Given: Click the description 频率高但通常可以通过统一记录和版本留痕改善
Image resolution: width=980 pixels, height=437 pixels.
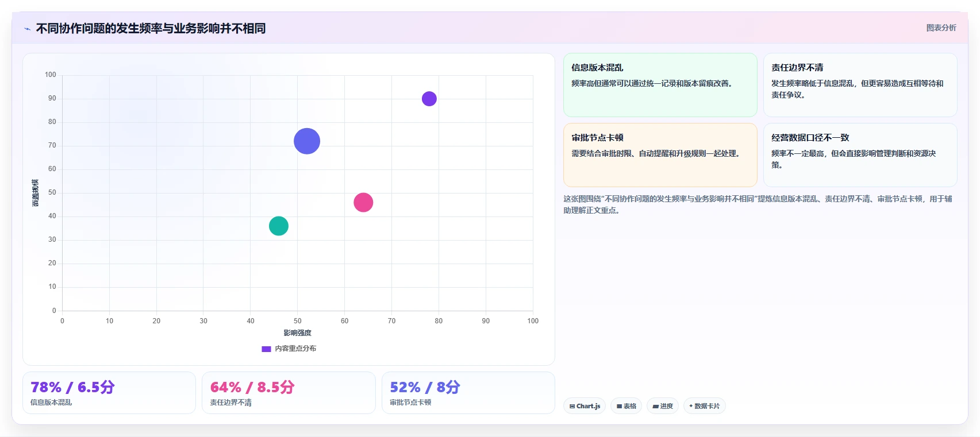Looking at the screenshot, I should [652, 83].
